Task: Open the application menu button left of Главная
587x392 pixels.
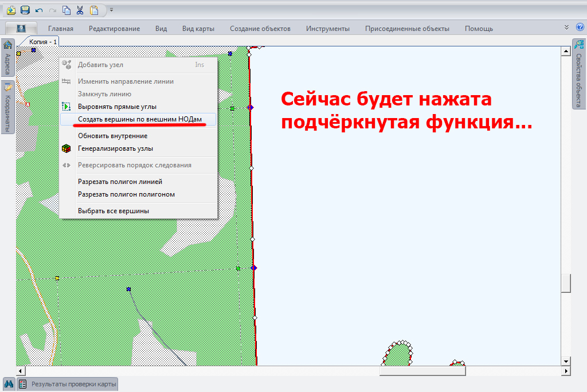Action: pyautogui.click(x=21, y=28)
